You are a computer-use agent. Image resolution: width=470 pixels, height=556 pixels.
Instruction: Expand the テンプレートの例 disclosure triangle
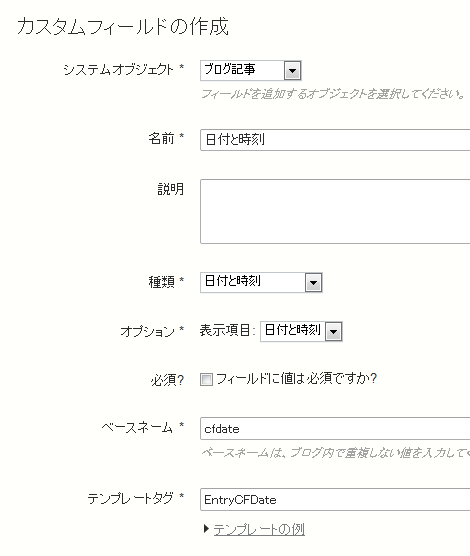(207, 529)
